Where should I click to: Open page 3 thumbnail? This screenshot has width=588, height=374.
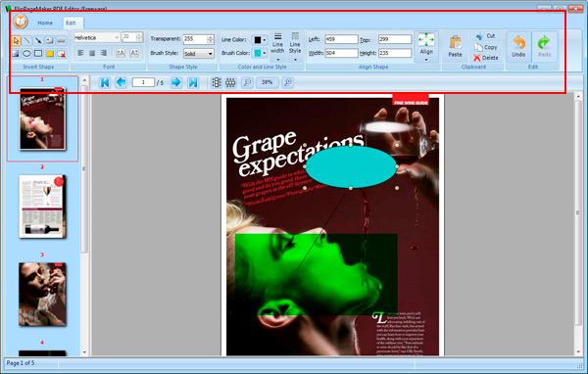pos(42,294)
